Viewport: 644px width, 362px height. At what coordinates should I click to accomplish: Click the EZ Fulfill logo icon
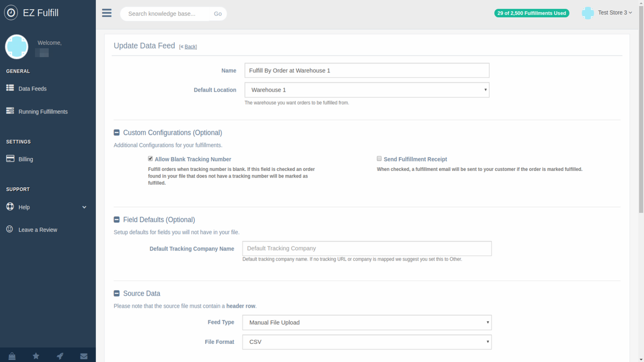[11, 12]
